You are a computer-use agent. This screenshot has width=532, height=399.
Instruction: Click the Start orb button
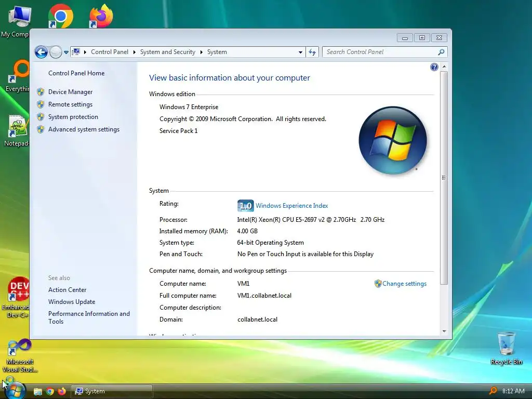click(15, 391)
